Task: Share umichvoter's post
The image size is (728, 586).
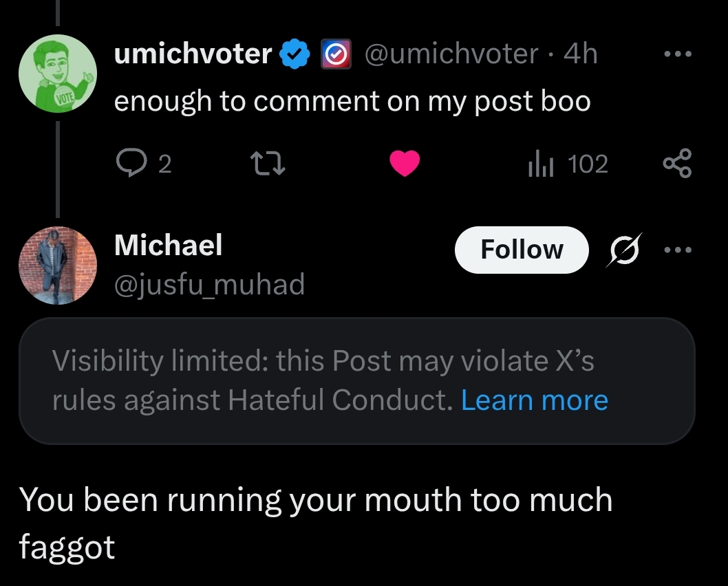Action: coord(677,164)
